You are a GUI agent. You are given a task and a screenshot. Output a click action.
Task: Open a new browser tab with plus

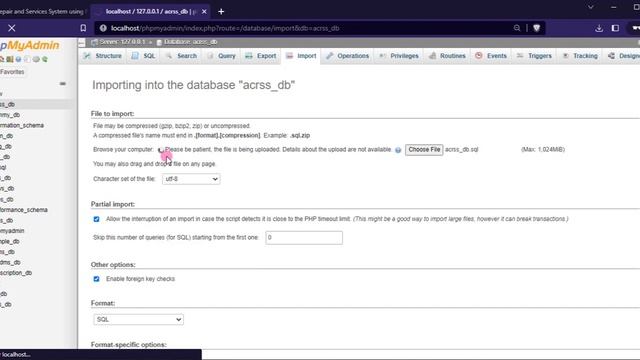tap(221, 12)
